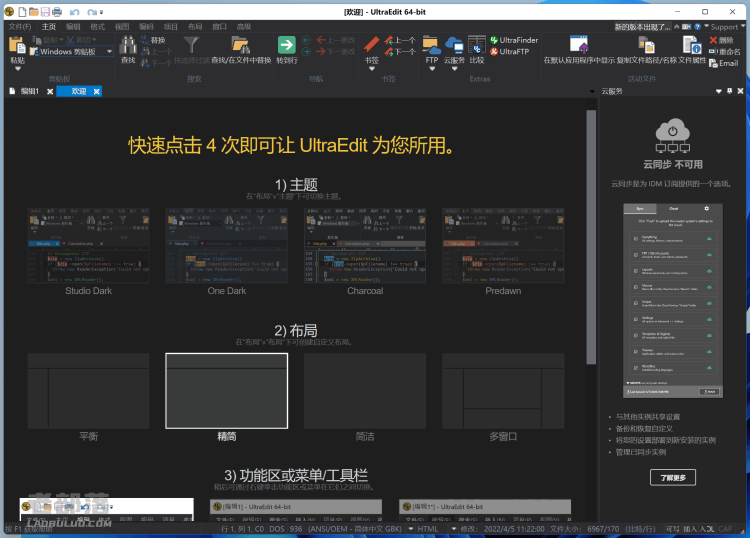Click Print icon in quick access toolbar
The width and height of the screenshot is (750, 538).
click(56, 11)
